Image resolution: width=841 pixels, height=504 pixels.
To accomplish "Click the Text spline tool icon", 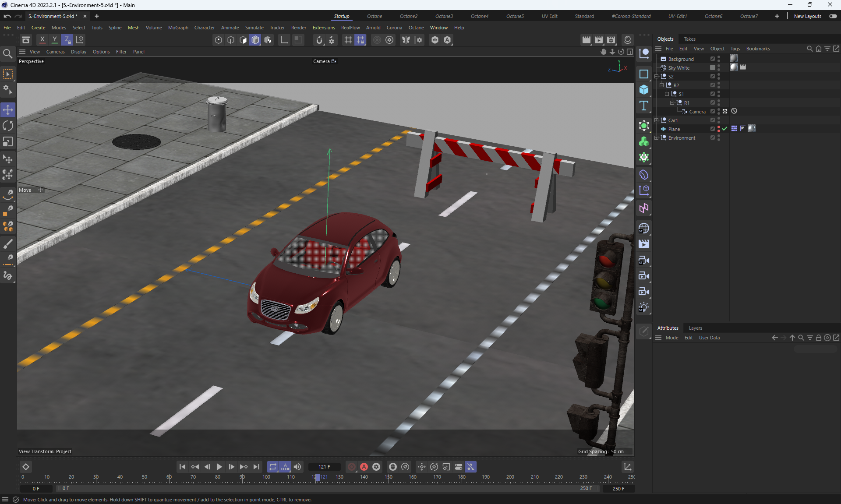I will coord(643,106).
